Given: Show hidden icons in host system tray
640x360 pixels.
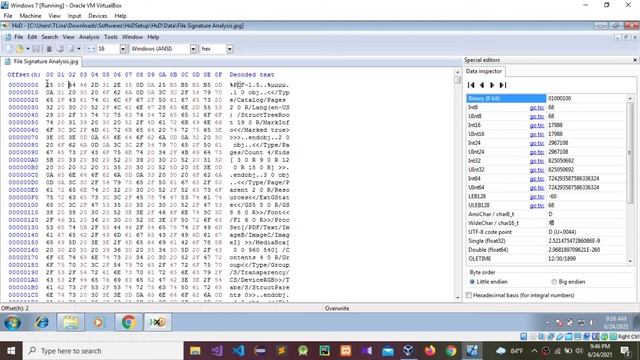Looking at the screenshot, I should tap(534, 351).
